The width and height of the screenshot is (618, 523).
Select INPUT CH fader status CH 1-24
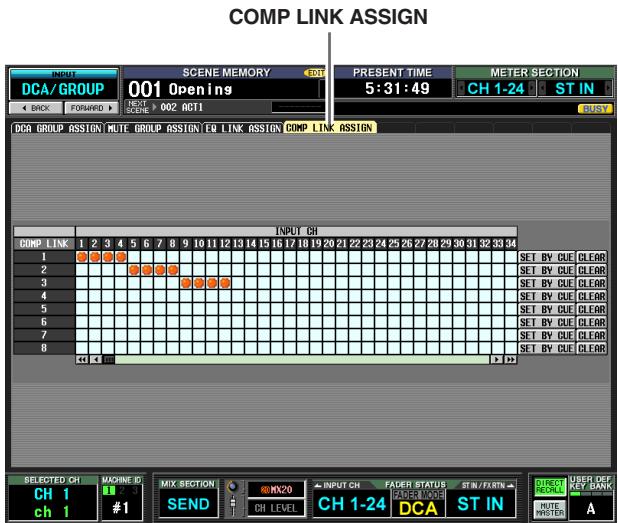point(352,504)
